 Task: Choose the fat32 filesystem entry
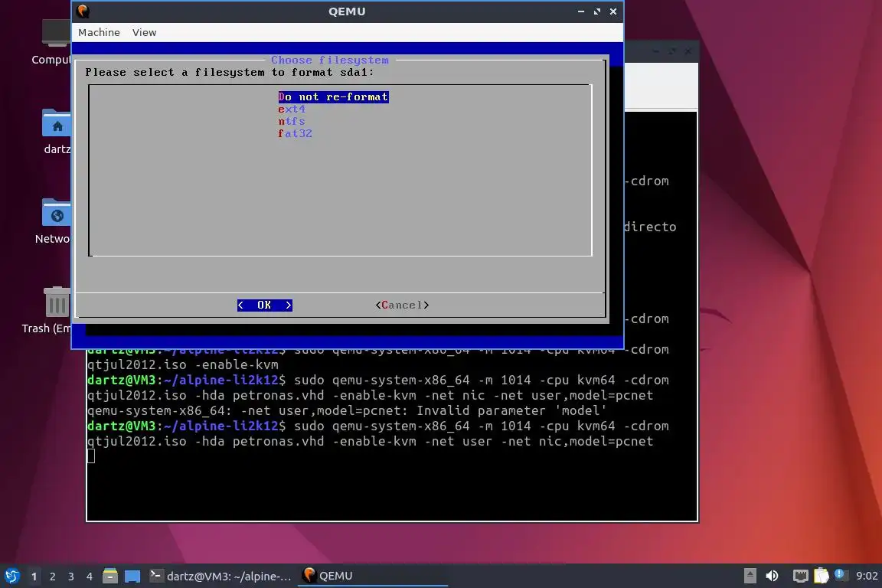pyautogui.click(x=295, y=134)
